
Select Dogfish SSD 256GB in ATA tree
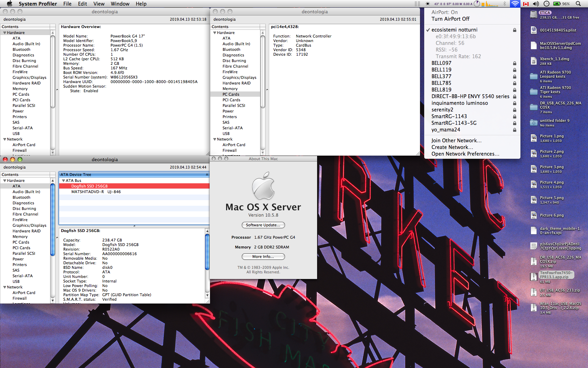(x=134, y=186)
